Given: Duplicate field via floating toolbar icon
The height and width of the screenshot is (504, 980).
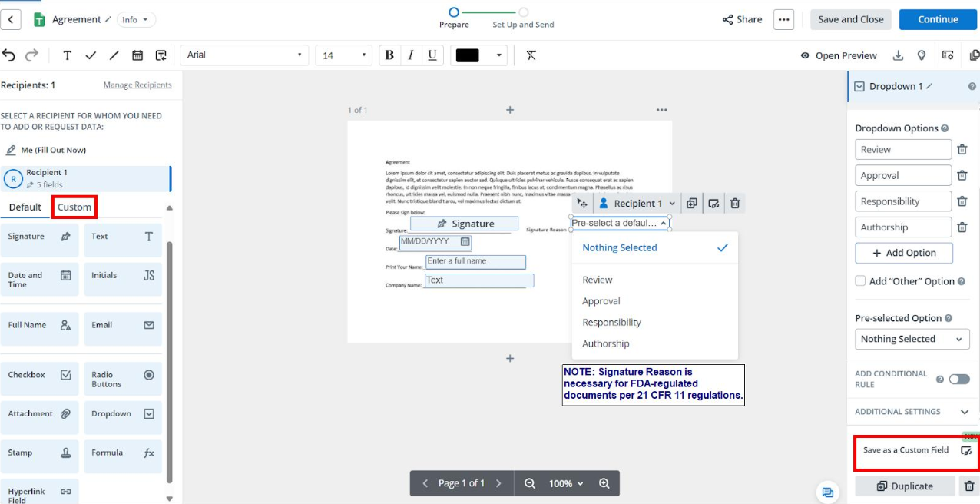Looking at the screenshot, I should pos(692,204).
